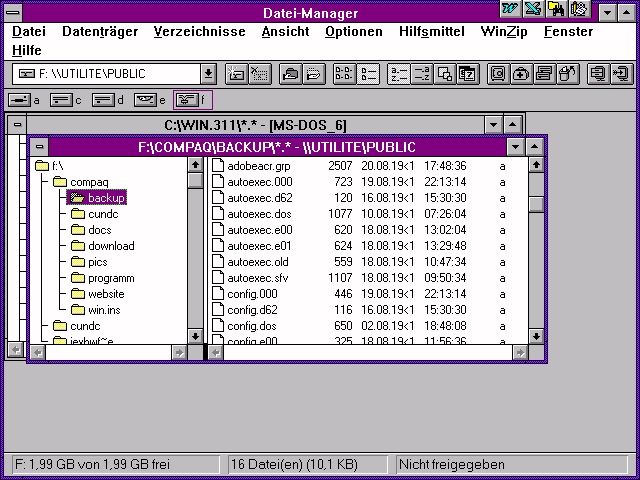Select the programm folder in tree
The width and height of the screenshot is (640, 480).
[103, 278]
